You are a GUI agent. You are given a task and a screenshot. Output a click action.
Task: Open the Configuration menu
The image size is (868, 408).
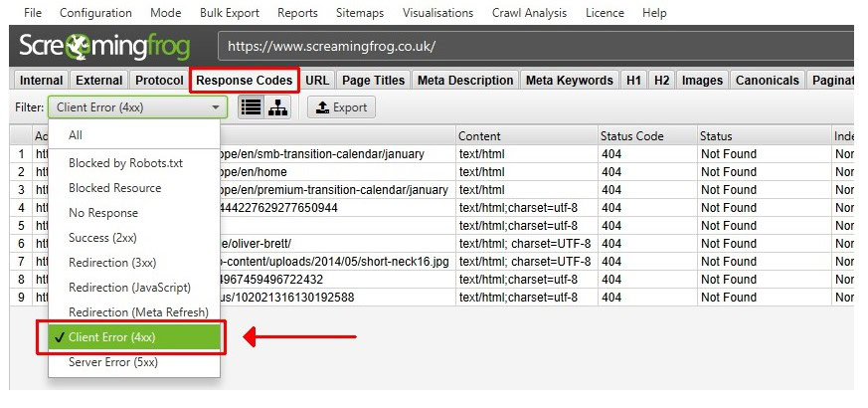(95, 13)
